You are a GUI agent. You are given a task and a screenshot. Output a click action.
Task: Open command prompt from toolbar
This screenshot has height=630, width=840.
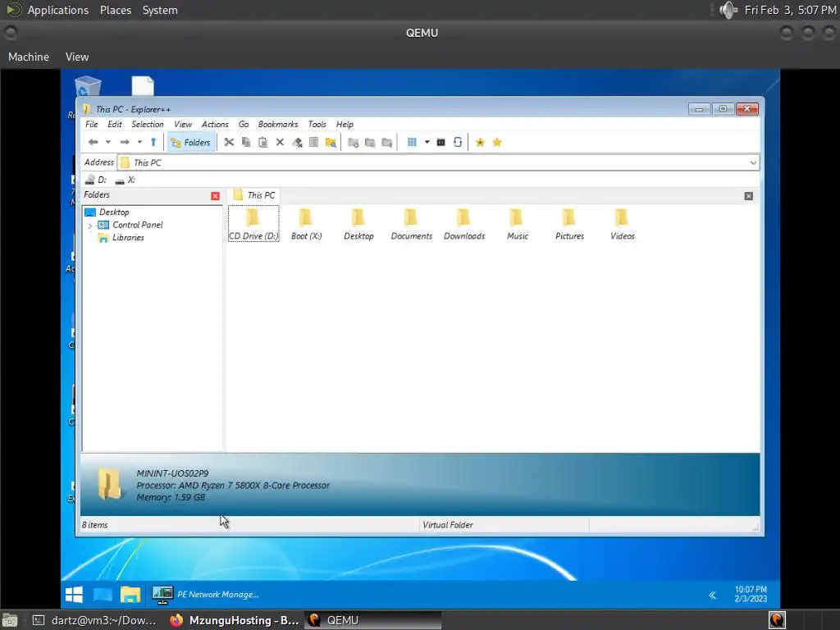click(x=441, y=143)
